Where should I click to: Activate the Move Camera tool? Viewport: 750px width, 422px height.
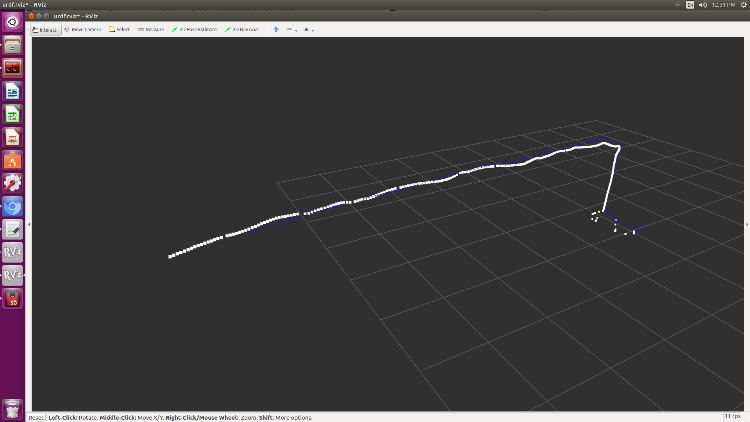(x=82, y=30)
